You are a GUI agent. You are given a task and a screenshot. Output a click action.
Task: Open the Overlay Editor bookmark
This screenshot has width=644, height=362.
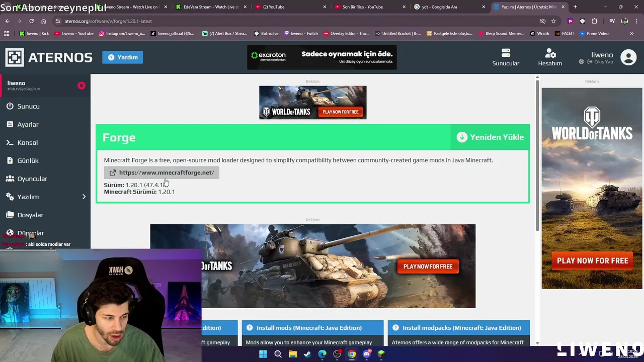[x=347, y=33]
